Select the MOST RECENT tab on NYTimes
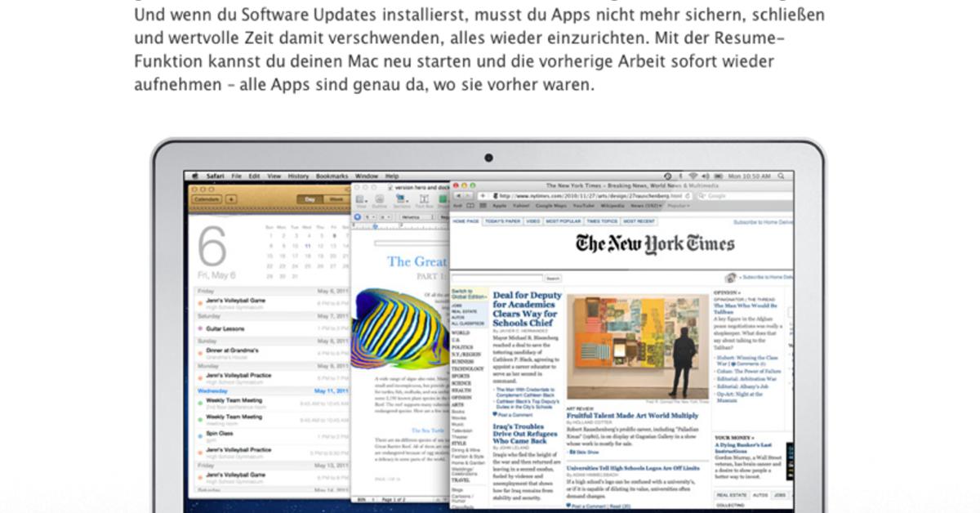The image size is (980, 513). pyautogui.click(x=639, y=221)
